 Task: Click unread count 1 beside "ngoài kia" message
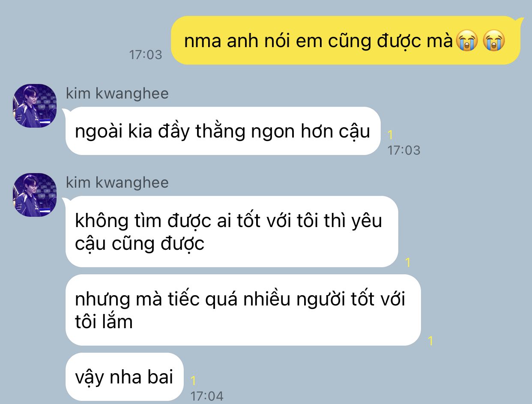tap(390, 135)
